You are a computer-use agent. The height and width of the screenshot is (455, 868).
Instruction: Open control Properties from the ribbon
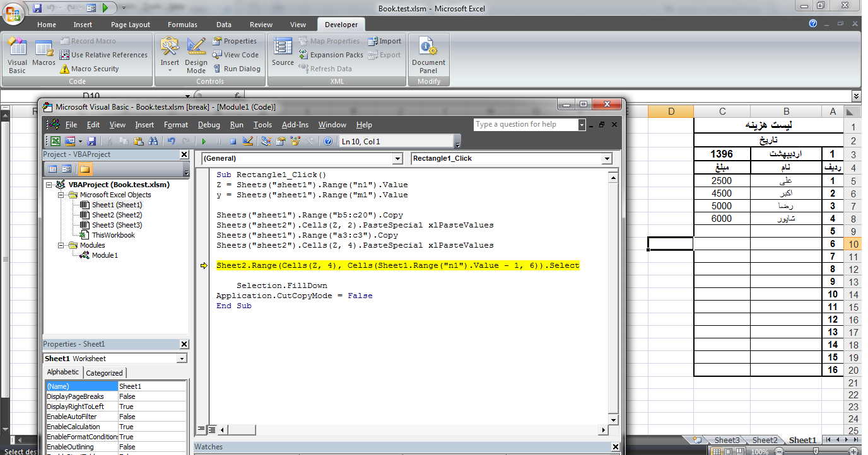[x=234, y=41]
